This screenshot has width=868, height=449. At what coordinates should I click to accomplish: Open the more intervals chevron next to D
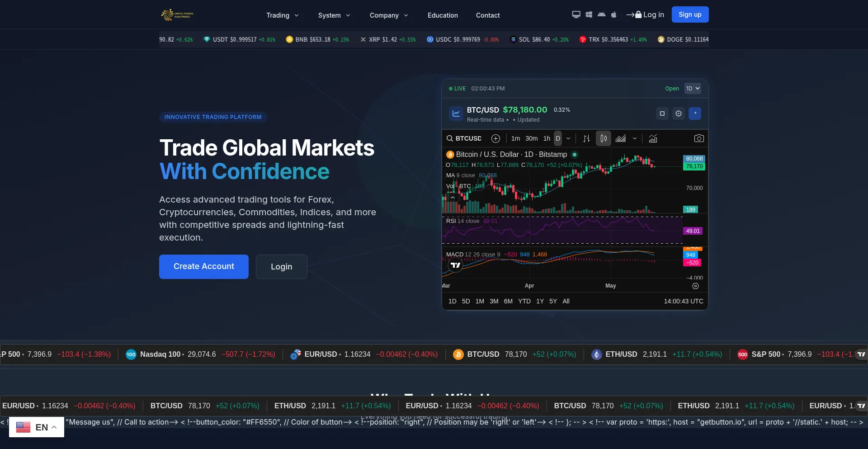pos(568,138)
